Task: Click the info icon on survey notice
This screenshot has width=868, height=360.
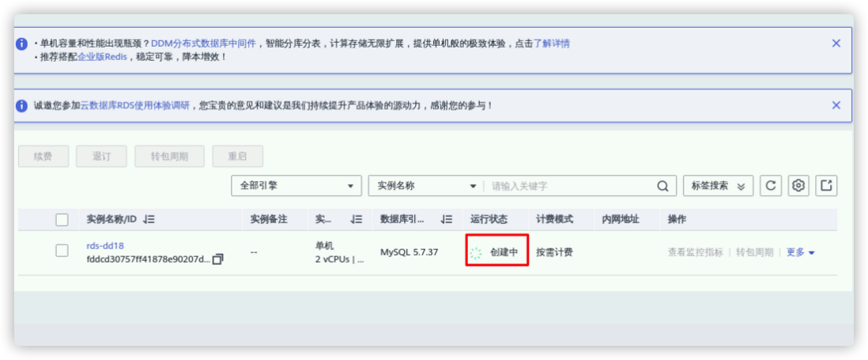Action: [x=21, y=105]
